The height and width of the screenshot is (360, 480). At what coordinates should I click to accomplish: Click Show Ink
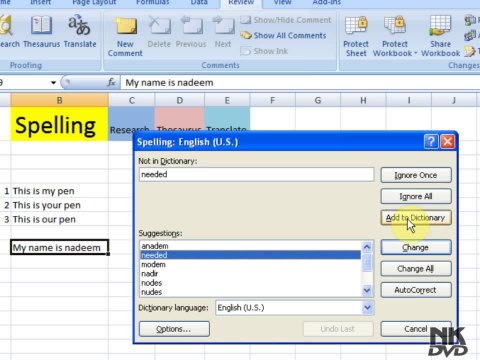[264, 51]
